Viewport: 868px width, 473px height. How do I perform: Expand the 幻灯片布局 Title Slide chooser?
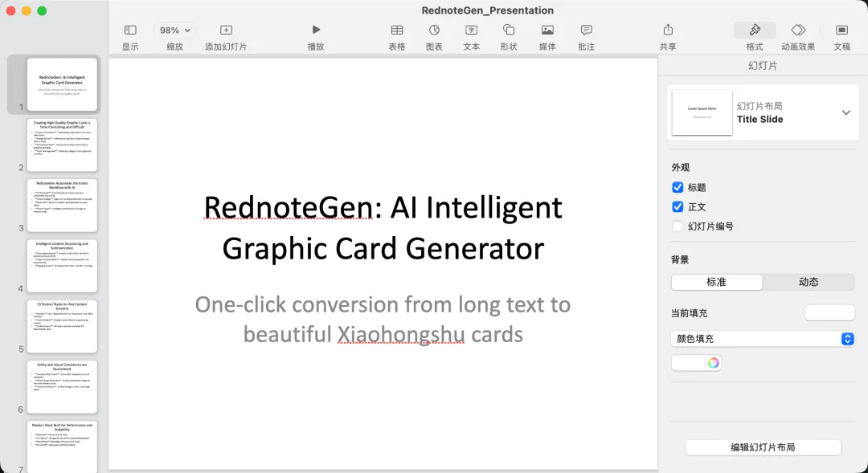point(845,112)
